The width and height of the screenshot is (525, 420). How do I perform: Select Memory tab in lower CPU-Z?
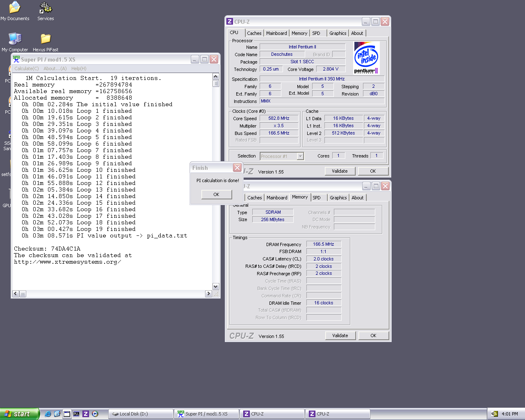(x=300, y=197)
